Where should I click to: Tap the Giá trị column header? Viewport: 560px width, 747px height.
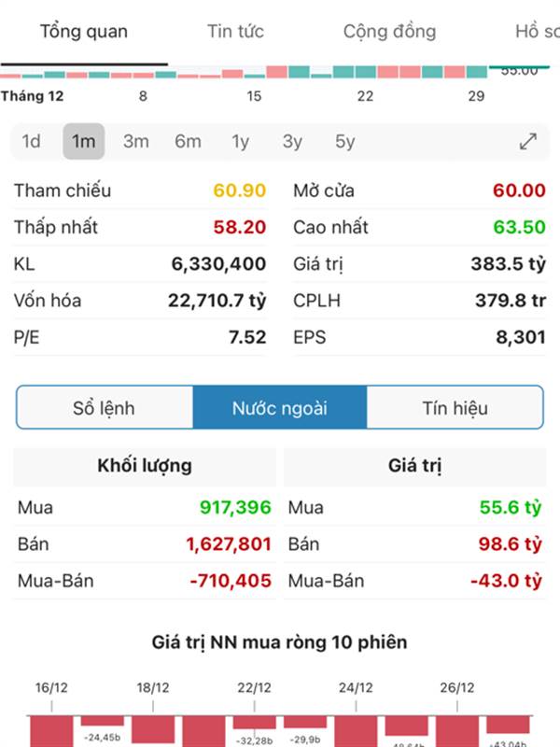point(413,465)
